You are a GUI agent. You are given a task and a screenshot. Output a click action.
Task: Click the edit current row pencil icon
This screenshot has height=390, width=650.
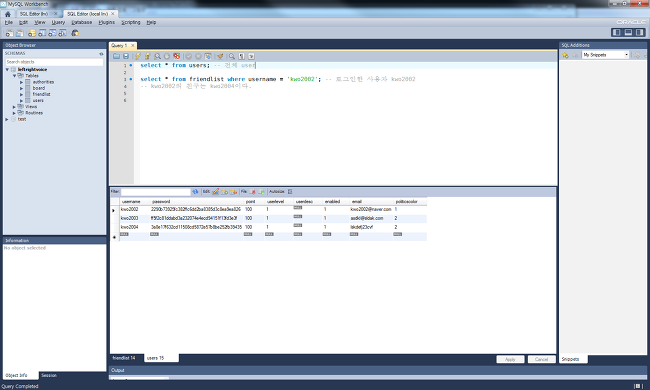click(x=216, y=192)
